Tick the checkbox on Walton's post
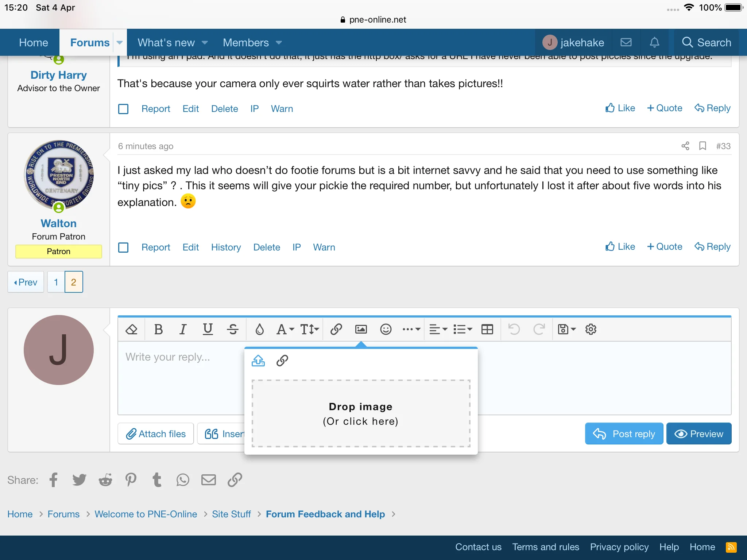The width and height of the screenshot is (747, 560). point(123,247)
